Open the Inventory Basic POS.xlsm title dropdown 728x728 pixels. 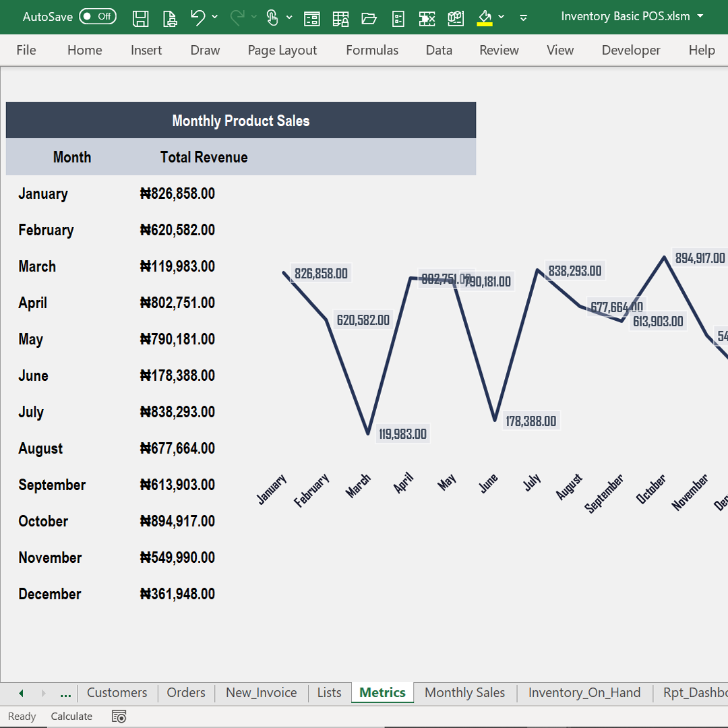point(700,16)
